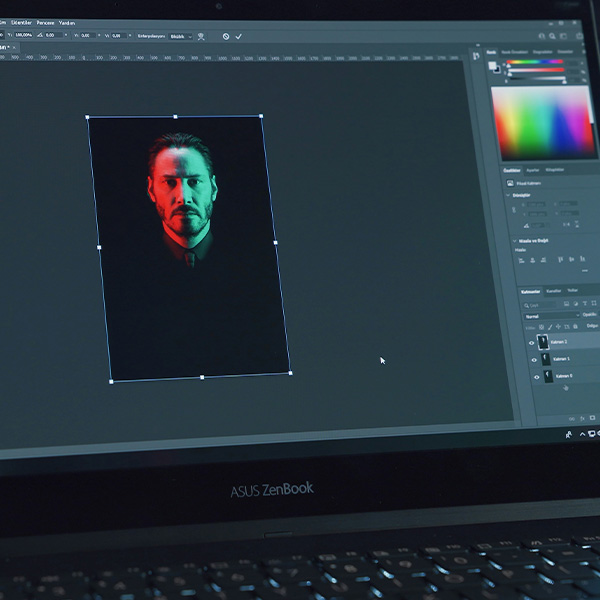Toggle the warp mode icon in the options bar
The width and height of the screenshot is (600, 600).
(x=201, y=36)
